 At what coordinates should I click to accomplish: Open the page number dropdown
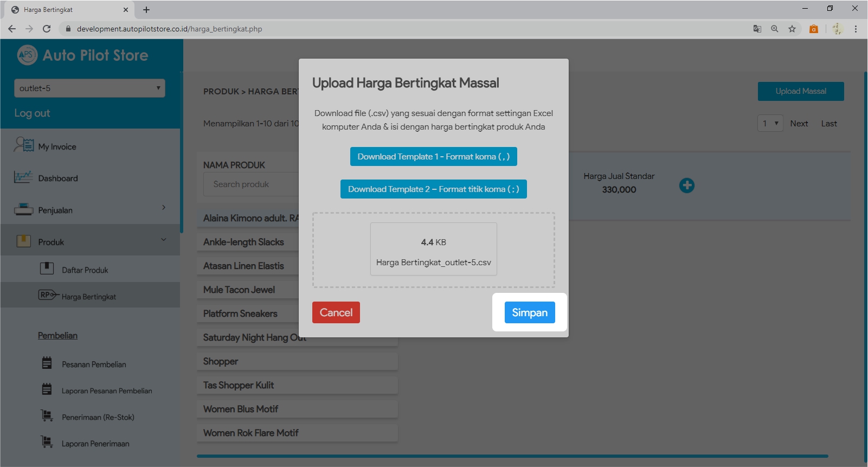tap(770, 124)
